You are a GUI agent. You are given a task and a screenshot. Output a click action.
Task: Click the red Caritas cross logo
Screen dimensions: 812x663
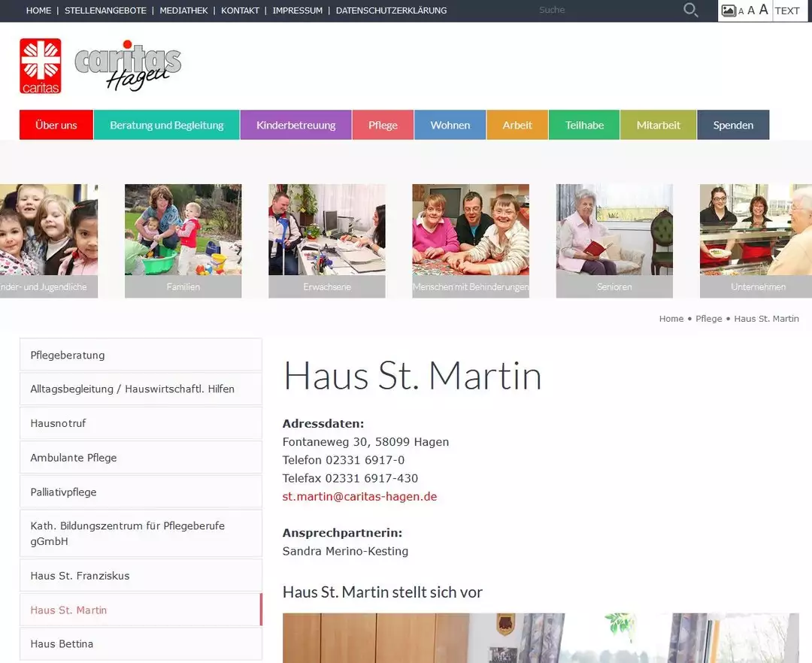tap(41, 66)
